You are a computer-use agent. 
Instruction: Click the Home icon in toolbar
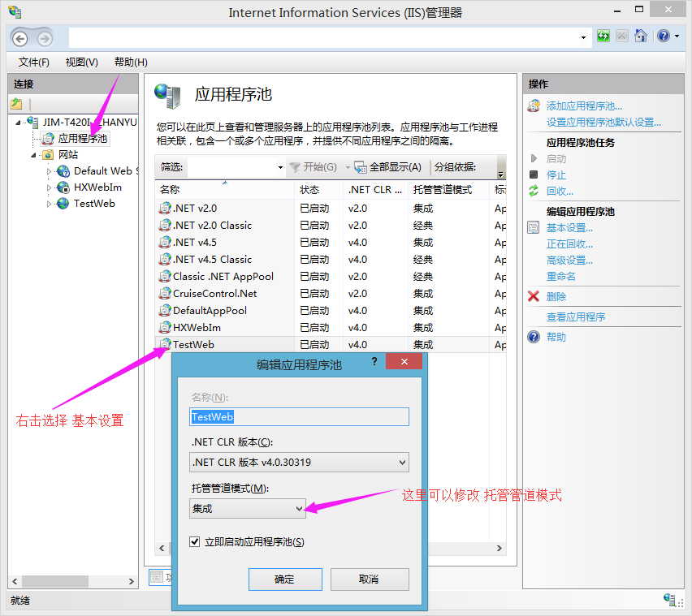[640, 36]
